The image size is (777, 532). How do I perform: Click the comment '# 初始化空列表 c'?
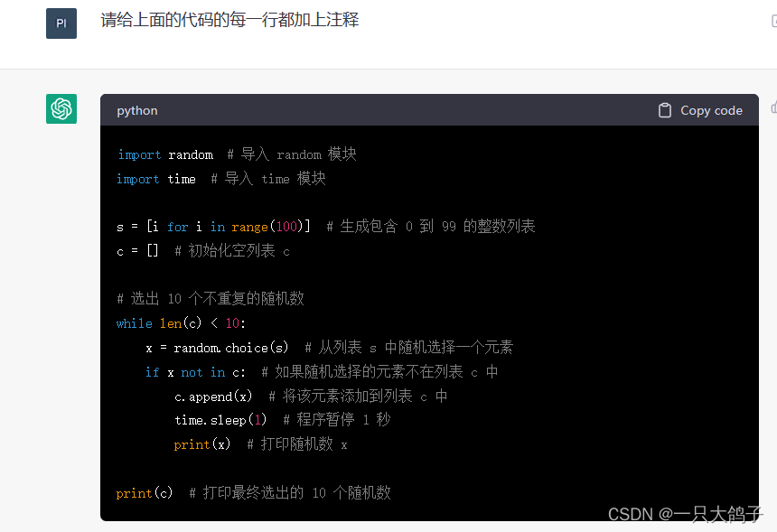pyautogui.click(x=232, y=250)
